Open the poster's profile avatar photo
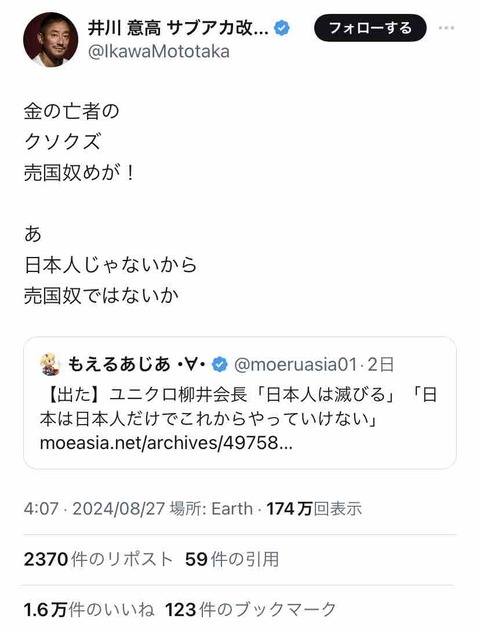The image size is (480, 630). click(51, 39)
